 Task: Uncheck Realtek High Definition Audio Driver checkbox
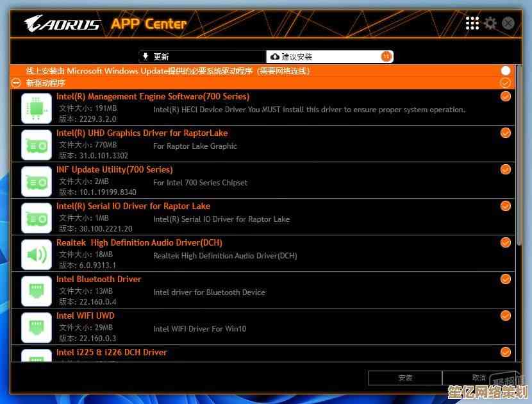[x=505, y=242]
